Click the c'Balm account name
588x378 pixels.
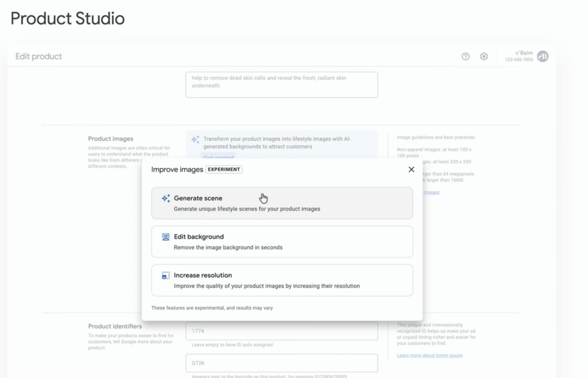point(524,53)
